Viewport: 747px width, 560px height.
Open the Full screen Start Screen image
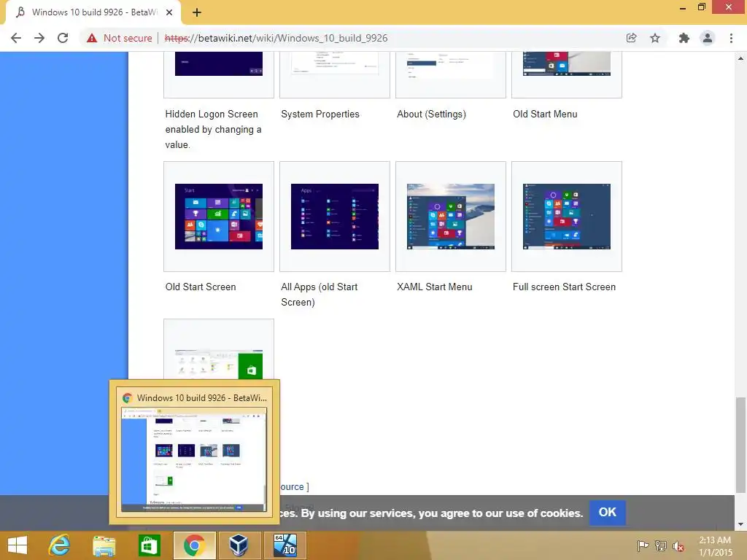point(566,216)
